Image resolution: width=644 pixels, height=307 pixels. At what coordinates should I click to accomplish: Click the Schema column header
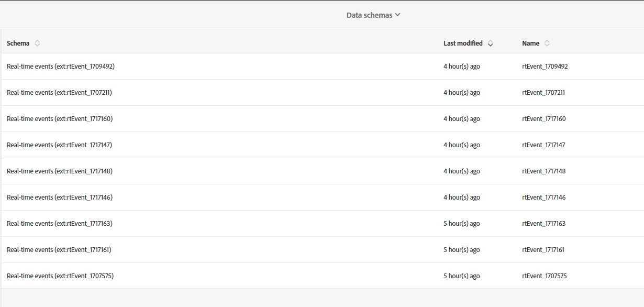18,43
